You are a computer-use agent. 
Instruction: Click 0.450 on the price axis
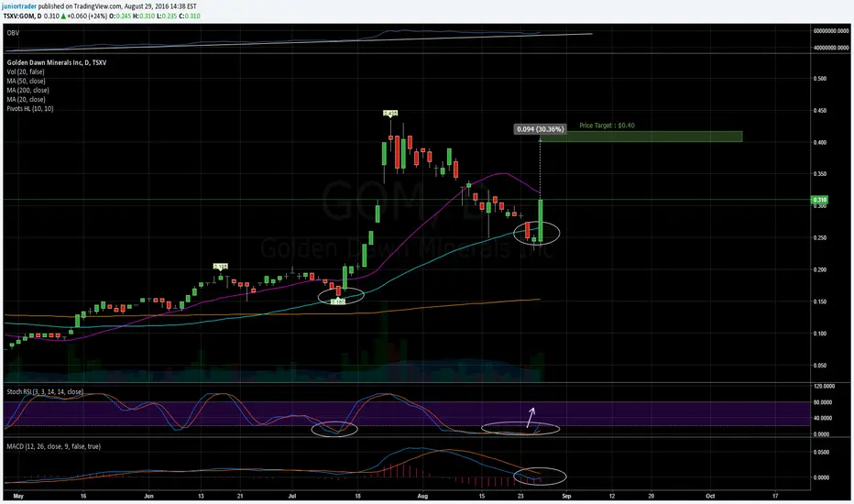(820, 111)
